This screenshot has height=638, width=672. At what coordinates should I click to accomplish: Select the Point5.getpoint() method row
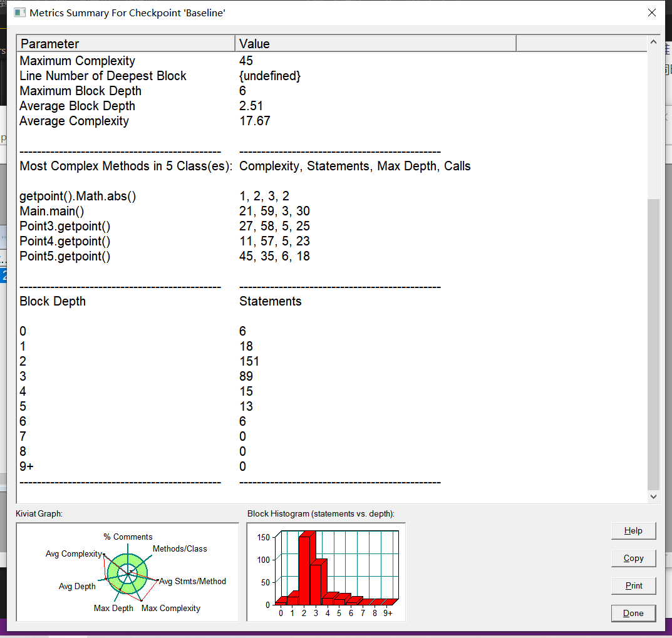pyautogui.click(x=332, y=256)
